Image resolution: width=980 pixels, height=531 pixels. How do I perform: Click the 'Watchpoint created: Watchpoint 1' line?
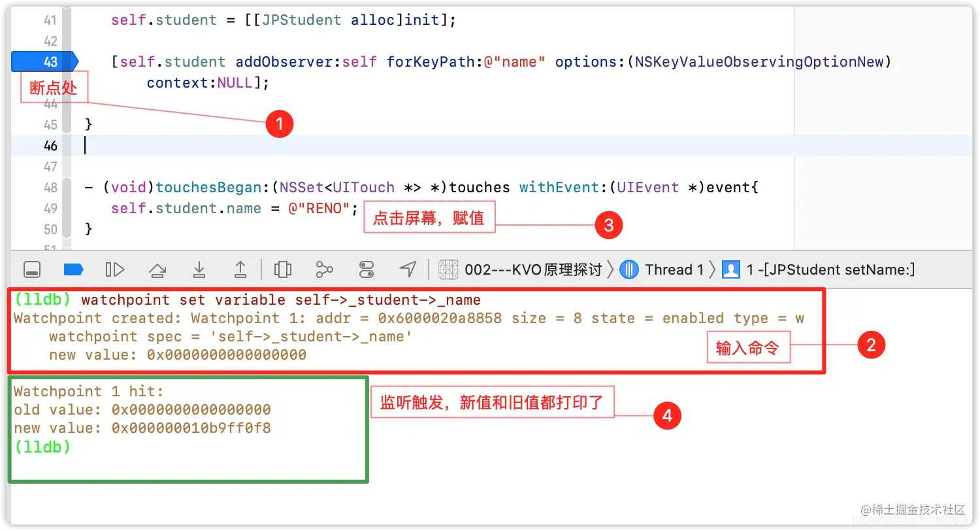pos(408,318)
